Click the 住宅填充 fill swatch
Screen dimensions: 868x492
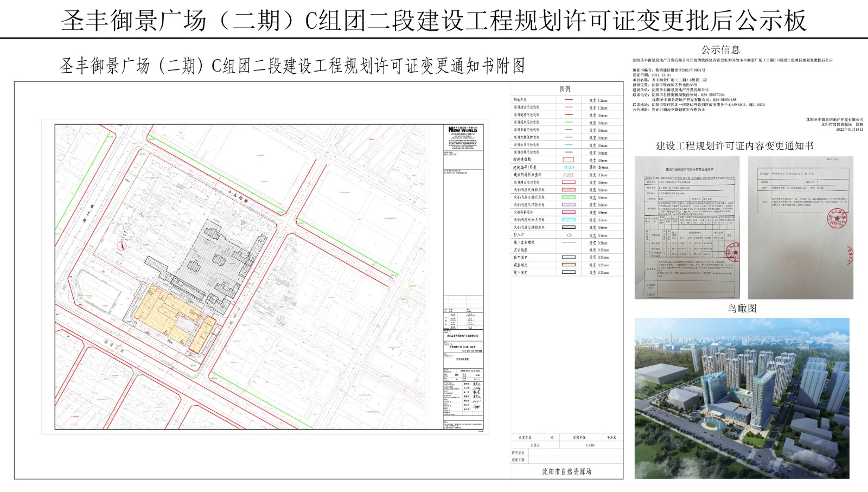click(x=569, y=257)
